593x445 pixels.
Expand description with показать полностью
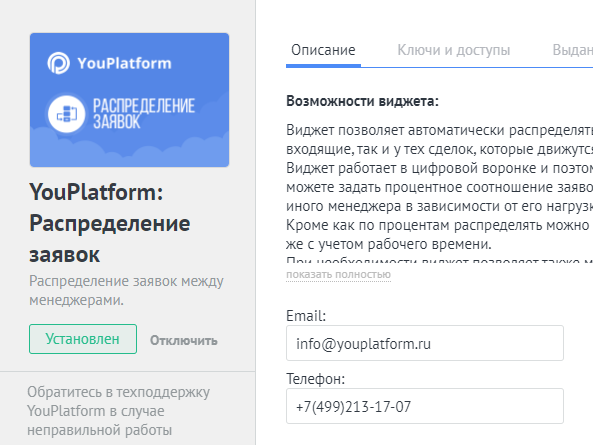pos(338,274)
